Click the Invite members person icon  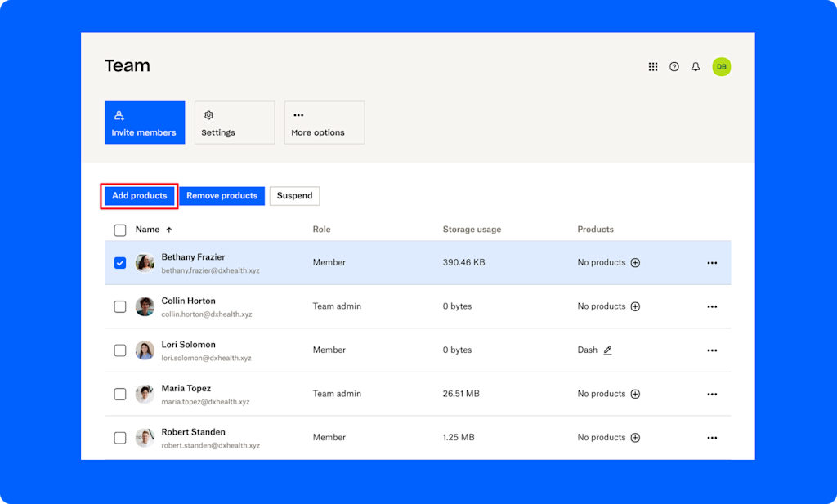coord(119,114)
